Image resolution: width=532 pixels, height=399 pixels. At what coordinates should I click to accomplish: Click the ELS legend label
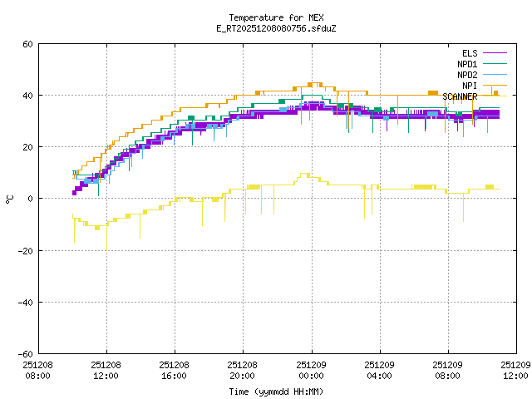click(469, 53)
